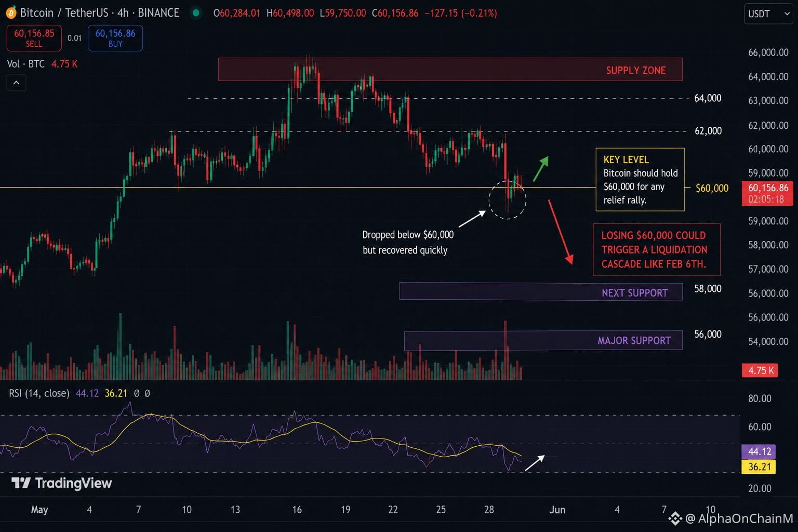The height and width of the screenshot is (532, 798).
Task: Click the high value H60,498.00
Action: click(290, 13)
